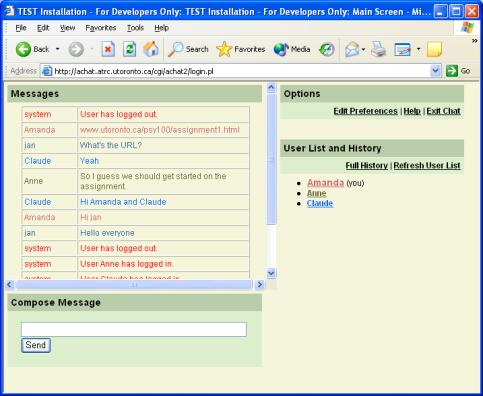Viewport: 483px width, 396px height.
Task: Open the Search toolbar button
Action: 188,49
